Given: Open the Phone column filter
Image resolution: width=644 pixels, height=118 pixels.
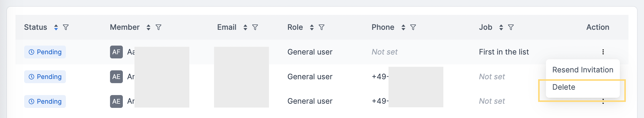Looking at the screenshot, I should coord(413,27).
